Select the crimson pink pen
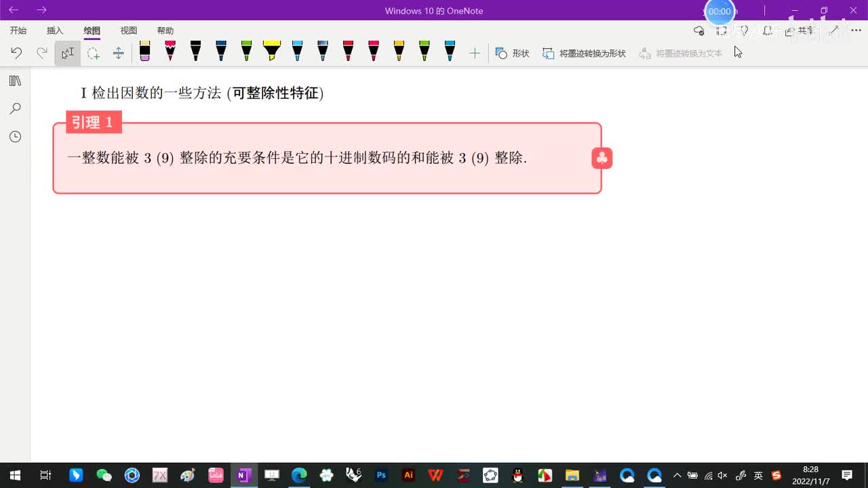 pyautogui.click(x=374, y=51)
